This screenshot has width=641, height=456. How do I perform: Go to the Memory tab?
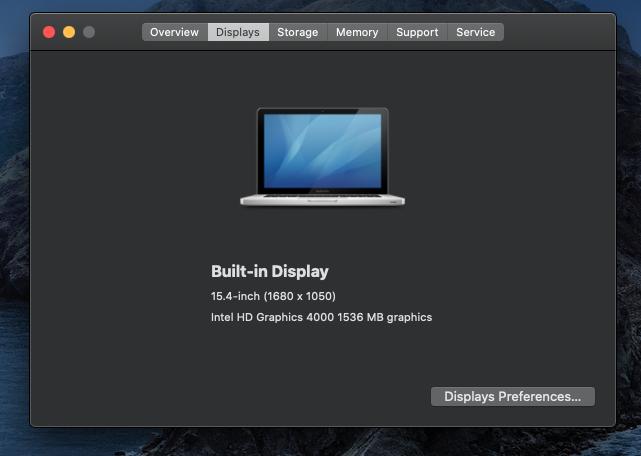357,32
